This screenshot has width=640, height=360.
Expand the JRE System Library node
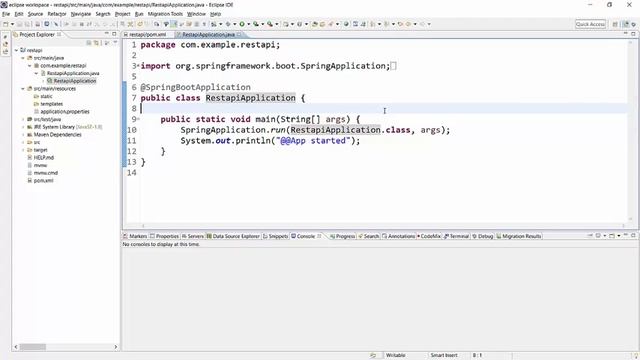click(23, 127)
